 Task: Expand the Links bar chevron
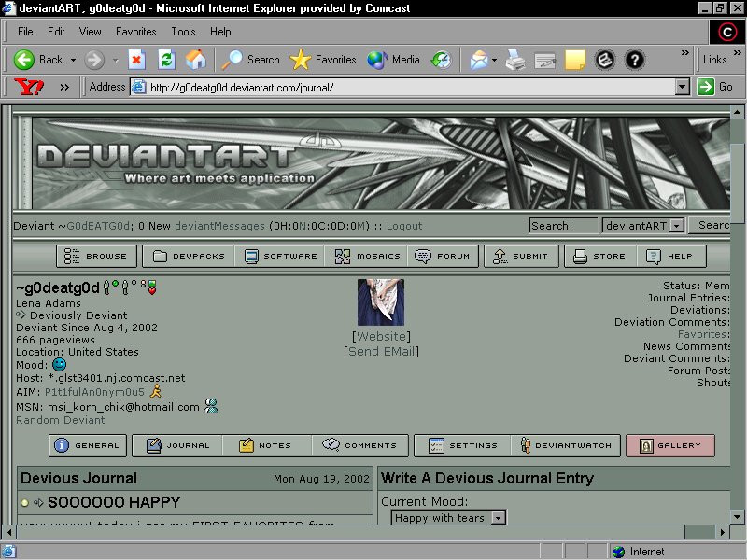pos(738,52)
